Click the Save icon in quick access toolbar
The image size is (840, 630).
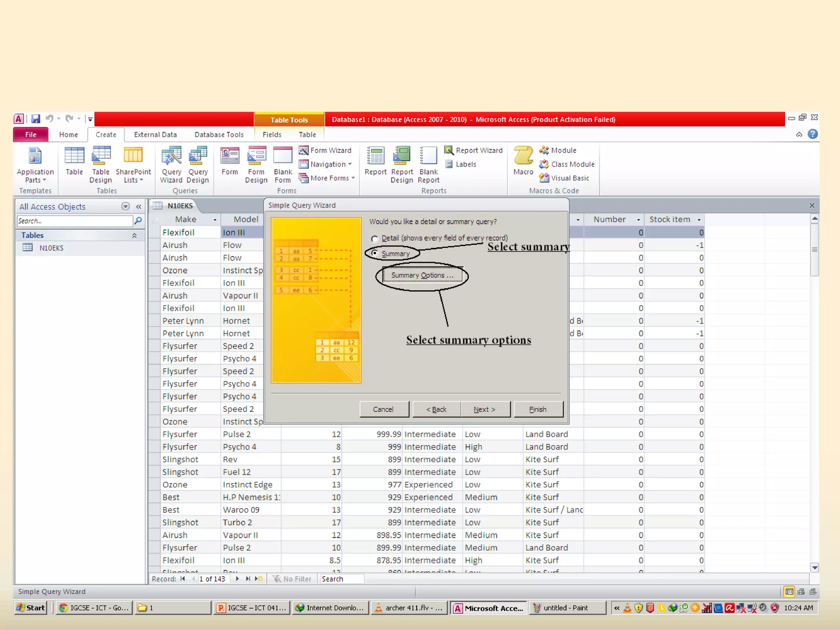pos(36,119)
